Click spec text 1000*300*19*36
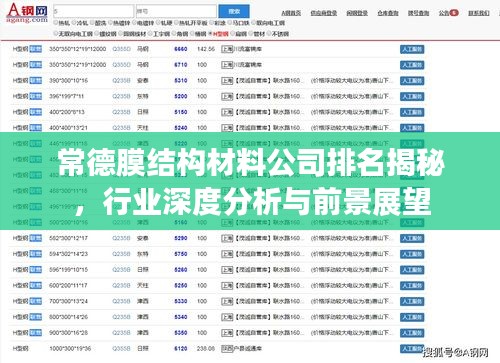The width and height of the screenshot is (500, 363). (70, 349)
